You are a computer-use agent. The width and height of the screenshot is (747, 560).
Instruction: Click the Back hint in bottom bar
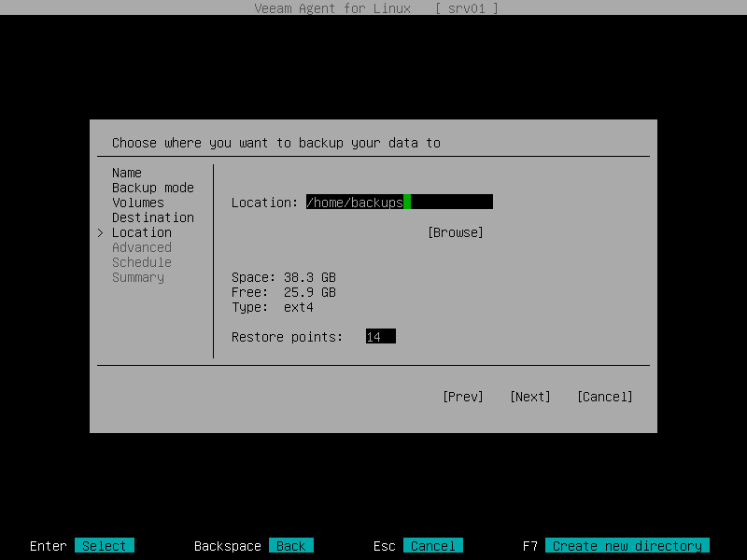291,546
